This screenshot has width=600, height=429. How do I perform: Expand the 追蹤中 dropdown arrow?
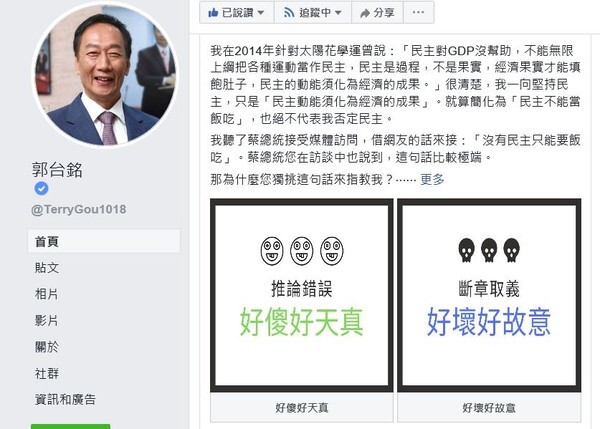point(338,13)
